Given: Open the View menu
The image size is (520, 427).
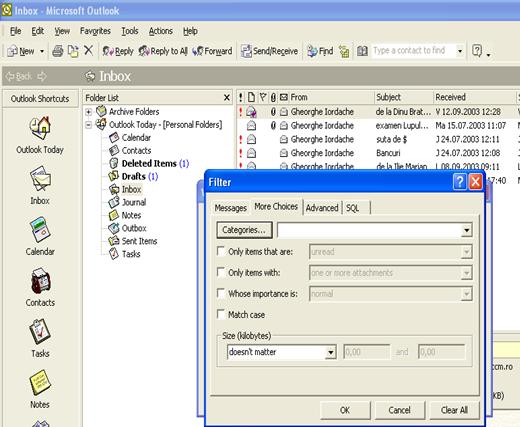Looking at the screenshot, I should click(x=62, y=31).
